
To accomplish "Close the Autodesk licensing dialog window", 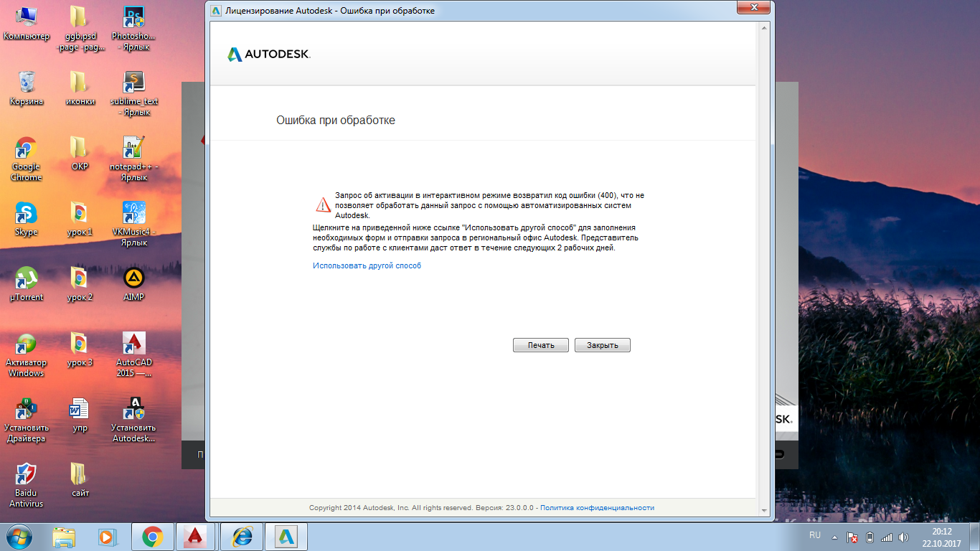I will [x=753, y=7].
